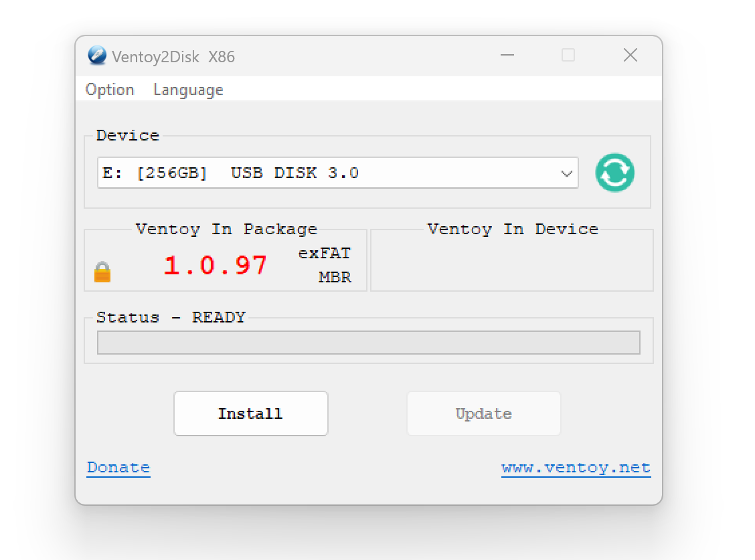Click the exFAT filesystem label

325,253
